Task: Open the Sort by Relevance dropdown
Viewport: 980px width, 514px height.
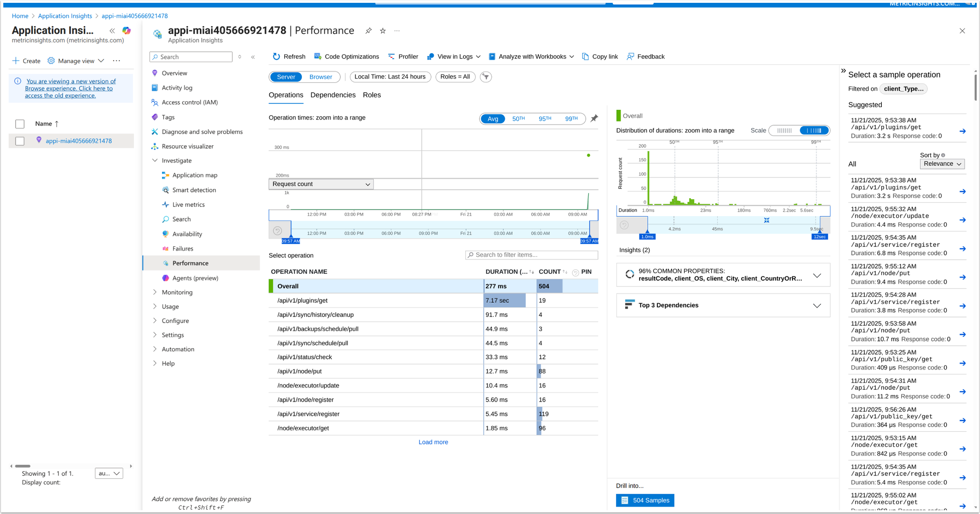Action: (942, 164)
